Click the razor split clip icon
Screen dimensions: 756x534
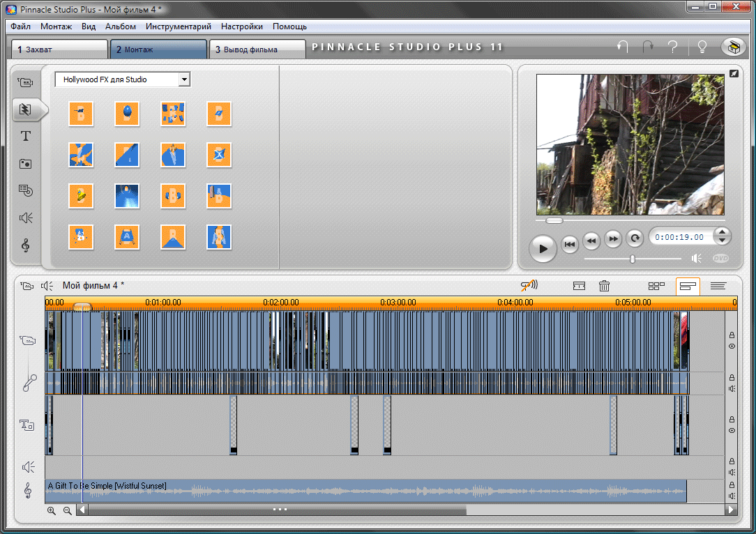click(x=579, y=286)
